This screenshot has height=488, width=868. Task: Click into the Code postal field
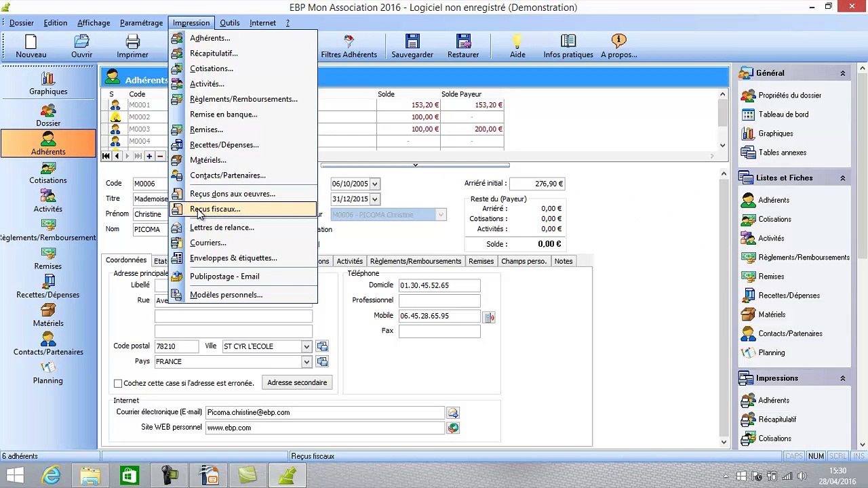[176, 346]
